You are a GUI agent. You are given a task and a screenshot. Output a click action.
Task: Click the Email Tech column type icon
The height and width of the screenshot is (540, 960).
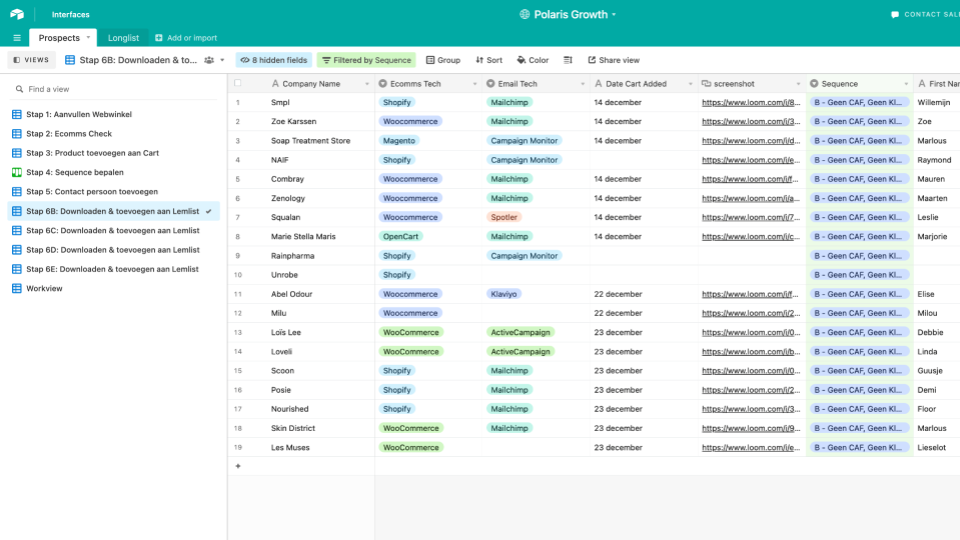[490, 84]
